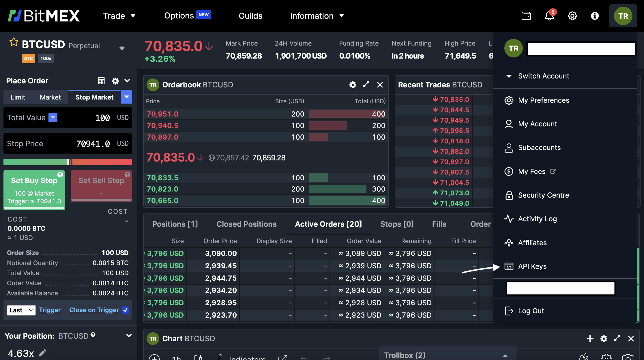
Task: Add a new chart with plus icon
Action: (x=590, y=339)
